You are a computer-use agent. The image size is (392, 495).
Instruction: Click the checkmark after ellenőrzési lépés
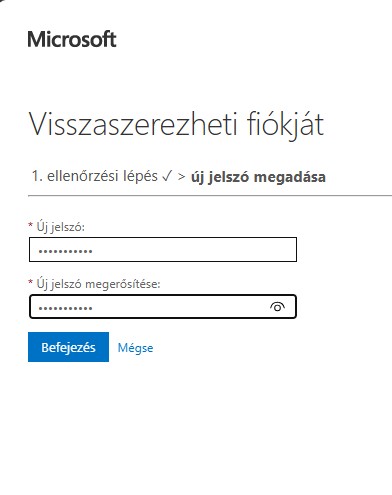coord(167,176)
